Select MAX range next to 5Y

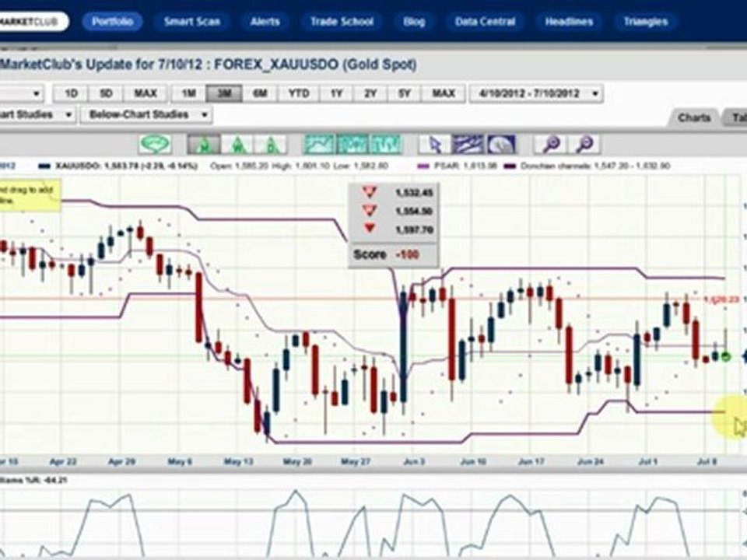(443, 93)
